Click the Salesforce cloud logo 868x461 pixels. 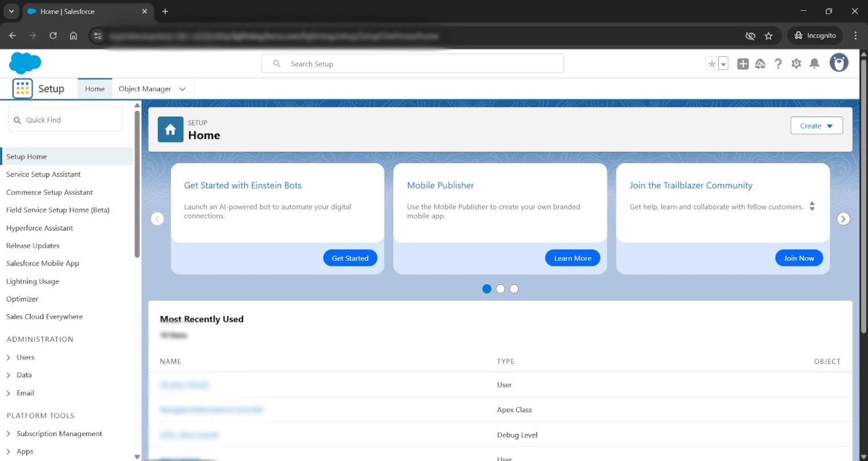click(25, 63)
